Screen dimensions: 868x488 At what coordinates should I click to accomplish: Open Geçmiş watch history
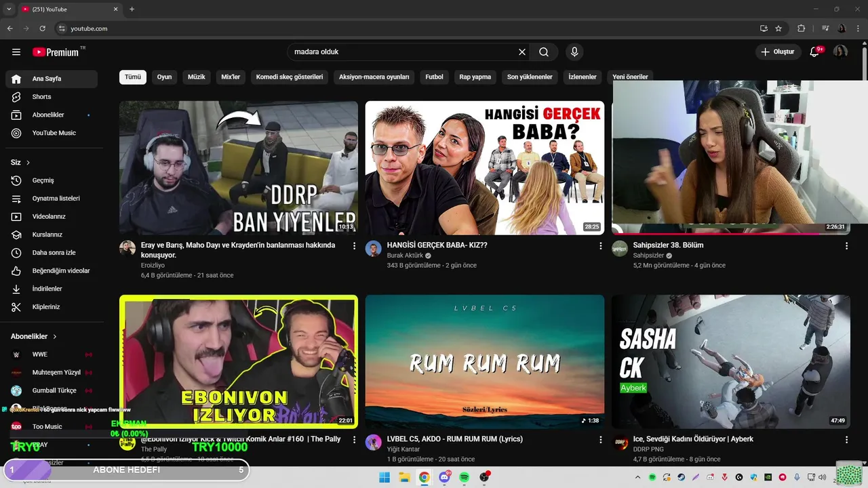pos(52,180)
